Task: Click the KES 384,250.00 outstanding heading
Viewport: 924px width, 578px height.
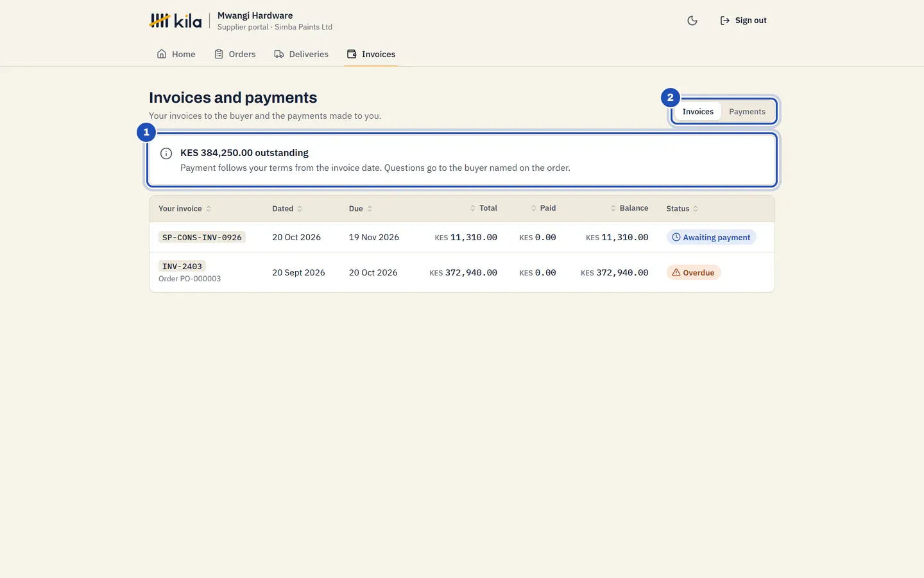Action: (x=244, y=153)
